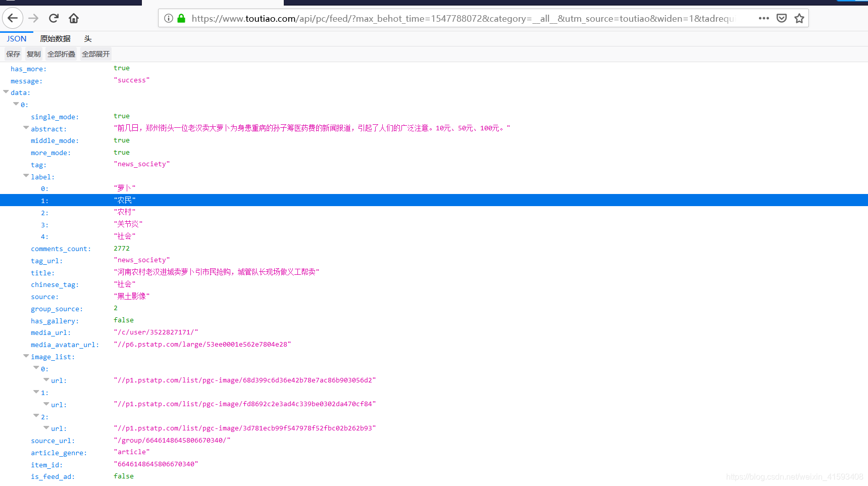Click the forward navigation arrow
This screenshot has width=868, height=486.
(x=33, y=18)
